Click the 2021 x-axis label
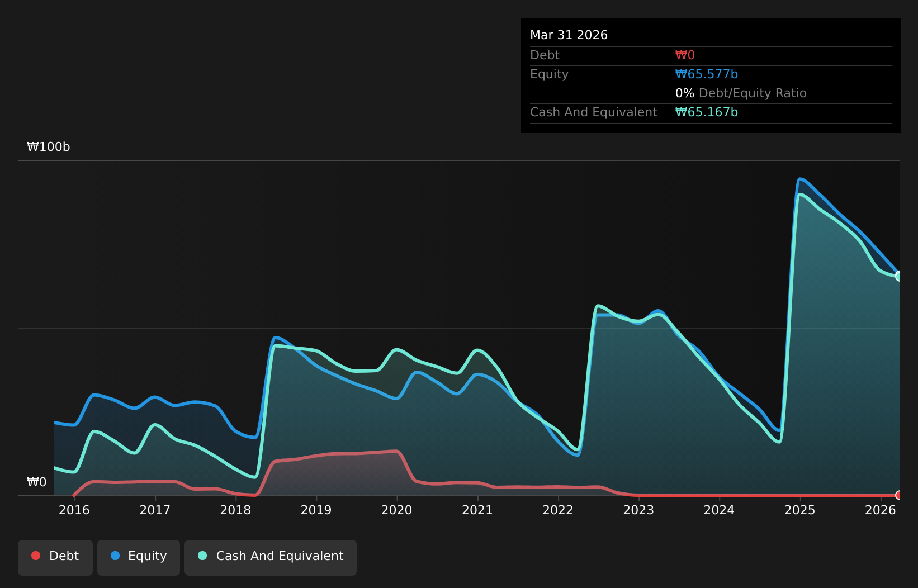The height and width of the screenshot is (588, 918). pyautogui.click(x=477, y=510)
